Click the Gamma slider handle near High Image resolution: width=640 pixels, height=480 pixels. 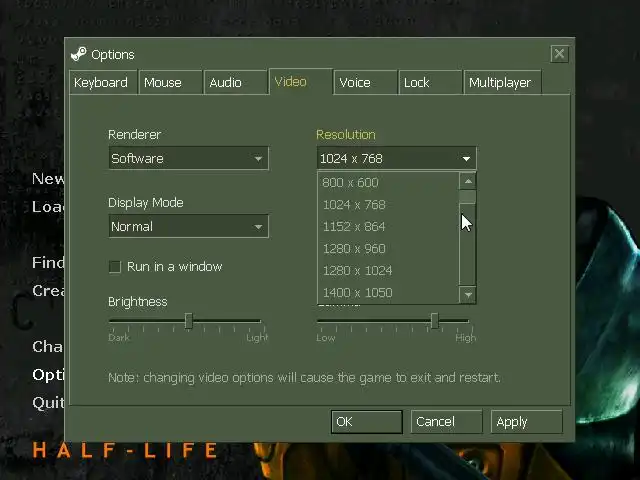click(435, 321)
